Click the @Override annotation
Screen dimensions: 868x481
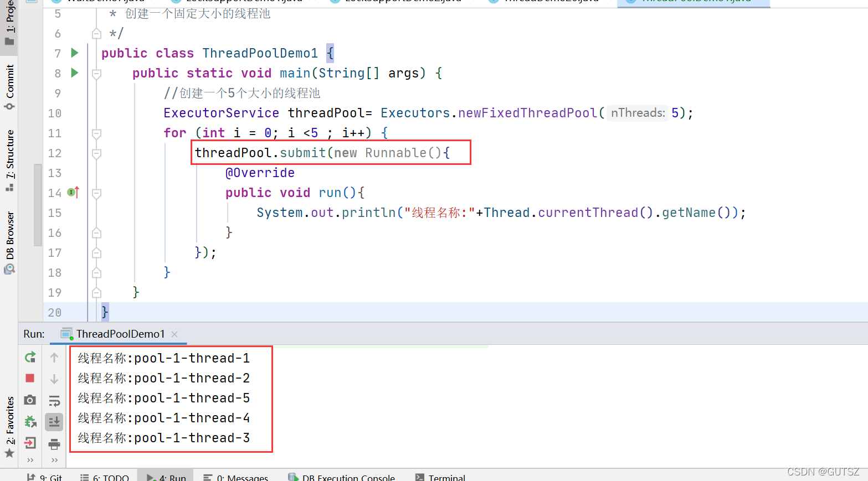260,173
